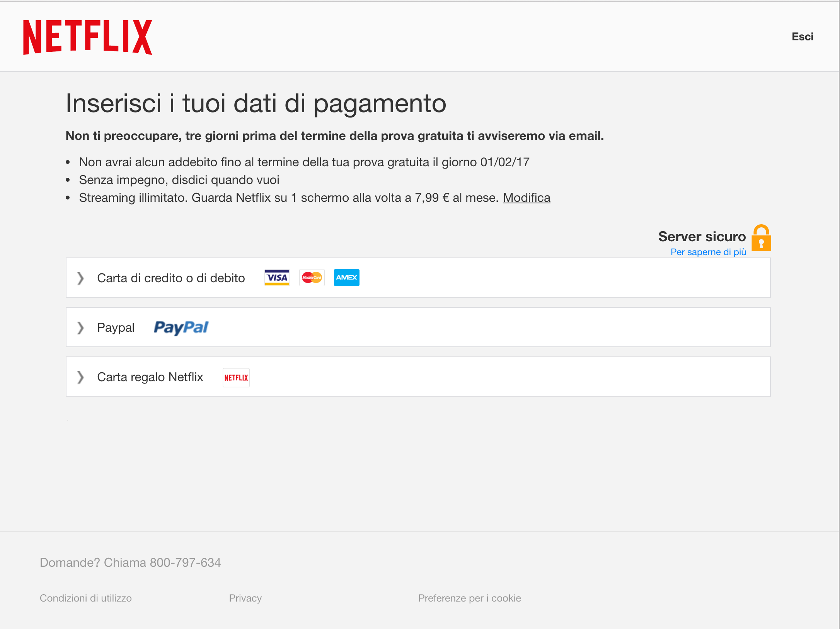Viewport: 840px width, 629px height.
Task: Click the Esci sign-out link
Action: [x=803, y=37]
